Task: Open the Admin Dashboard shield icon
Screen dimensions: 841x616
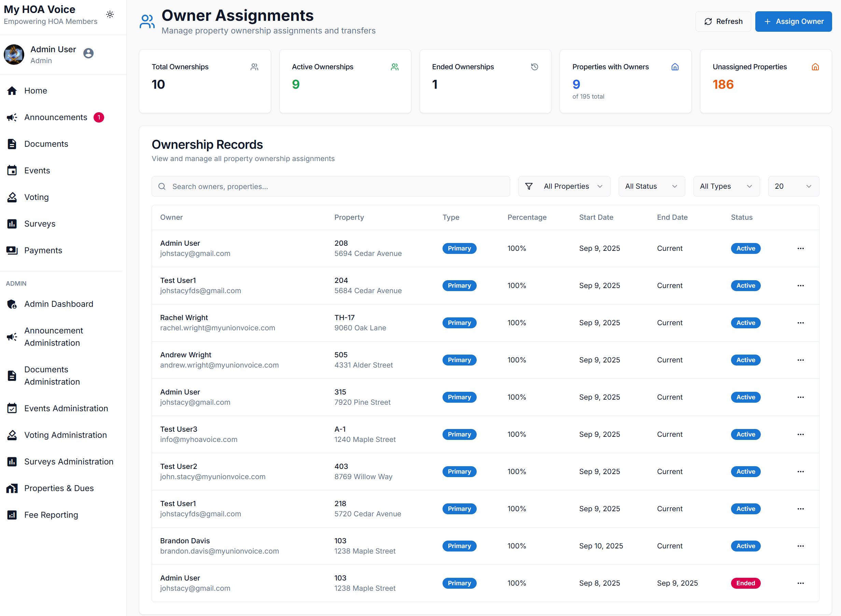Action: (x=12, y=304)
